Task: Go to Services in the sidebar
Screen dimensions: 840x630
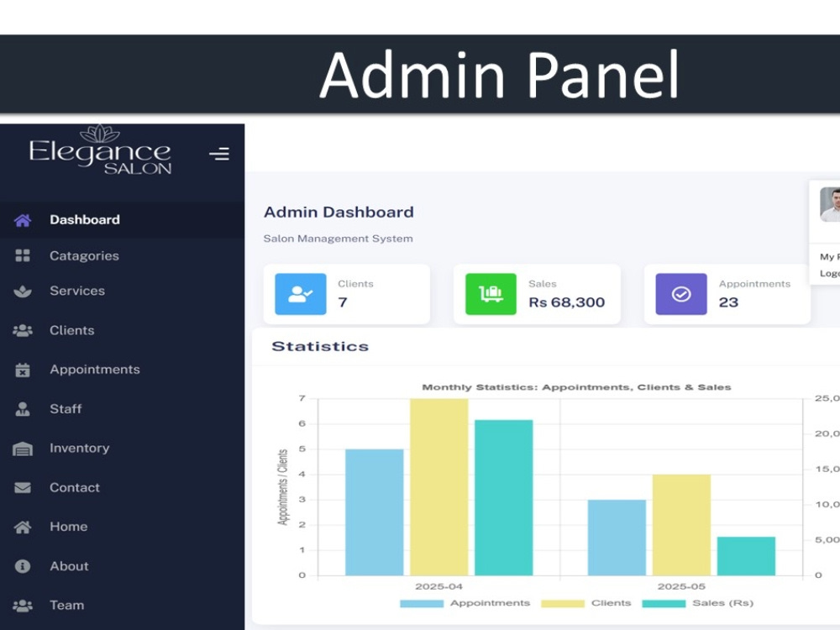Action: point(122,291)
